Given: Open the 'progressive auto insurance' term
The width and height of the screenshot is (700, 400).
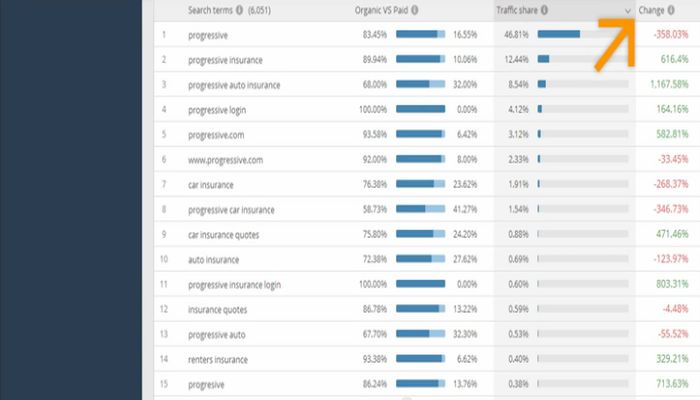Looking at the screenshot, I should click(x=234, y=85).
